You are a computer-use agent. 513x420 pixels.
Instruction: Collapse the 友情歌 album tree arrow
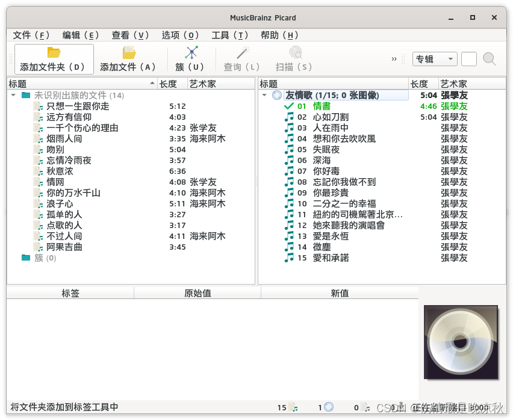tap(264, 95)
